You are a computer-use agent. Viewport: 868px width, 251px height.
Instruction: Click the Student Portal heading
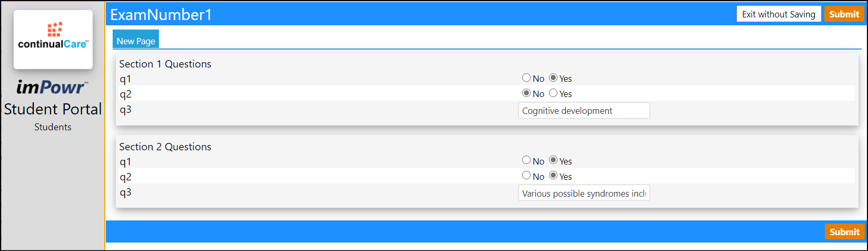click(x=53, y=109)
